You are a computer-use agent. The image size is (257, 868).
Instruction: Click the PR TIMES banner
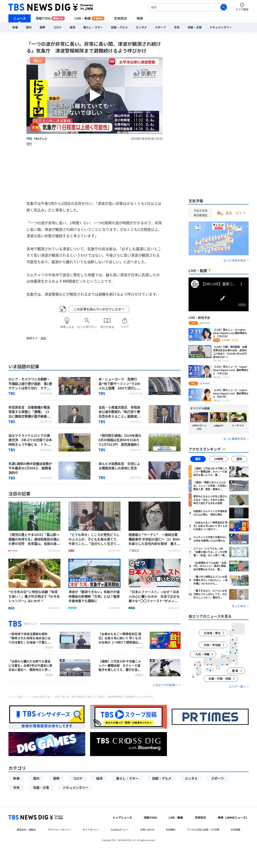(210, 717)
